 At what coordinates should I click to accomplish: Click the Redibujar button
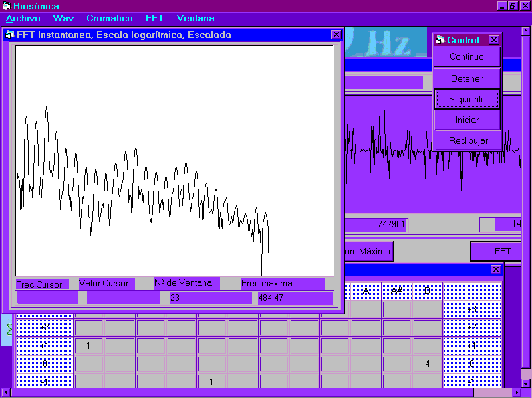(x=466, y=140)
